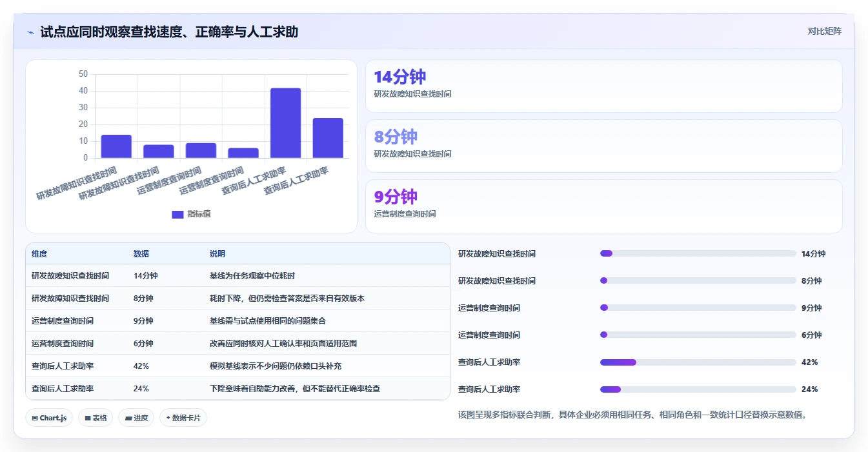Click the 6分钟 cell in the table
Image resolution: width=868 pixels, height=452 pixels.
point(143,344)
